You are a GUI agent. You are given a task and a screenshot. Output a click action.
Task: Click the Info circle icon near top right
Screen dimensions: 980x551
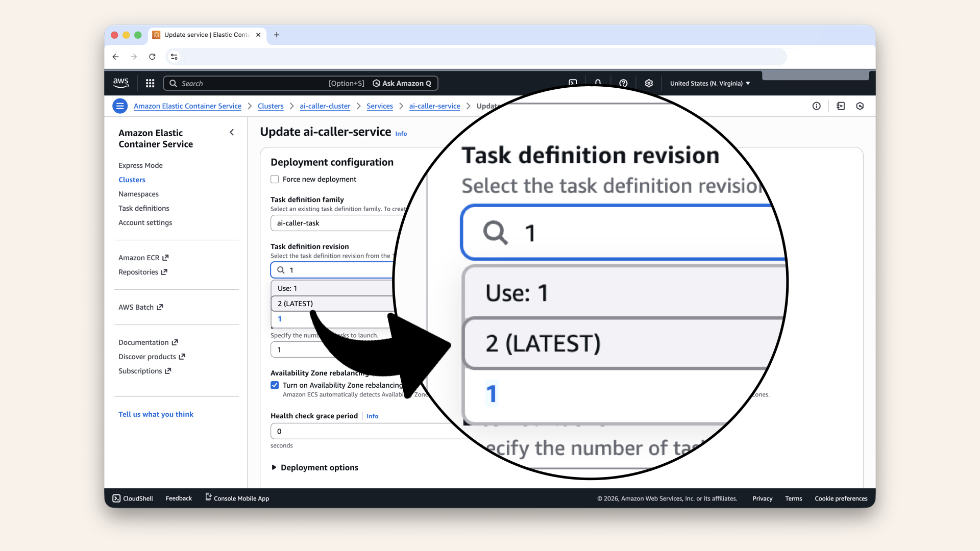pos(816,106)
